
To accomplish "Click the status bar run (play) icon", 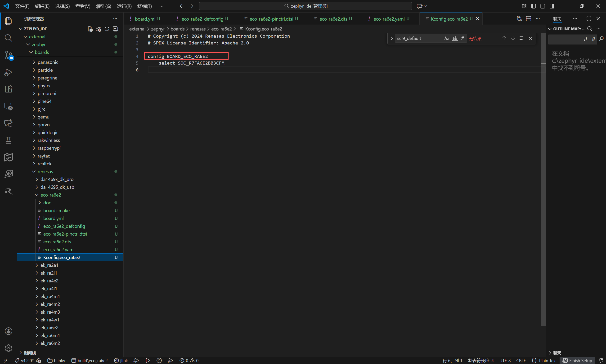I will [x=148, y=360].
